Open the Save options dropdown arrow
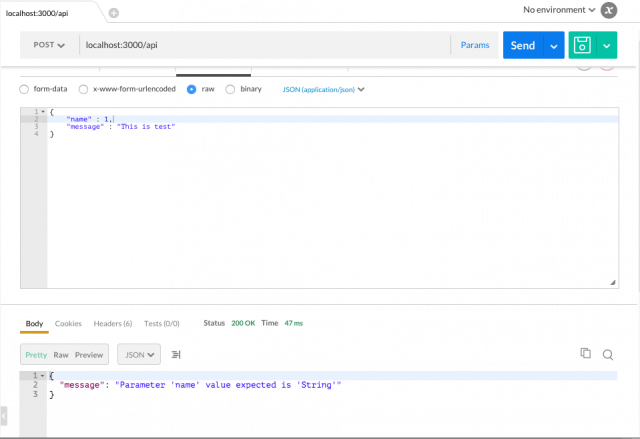This screenshot has width=640, height=439. pos(607,46)
